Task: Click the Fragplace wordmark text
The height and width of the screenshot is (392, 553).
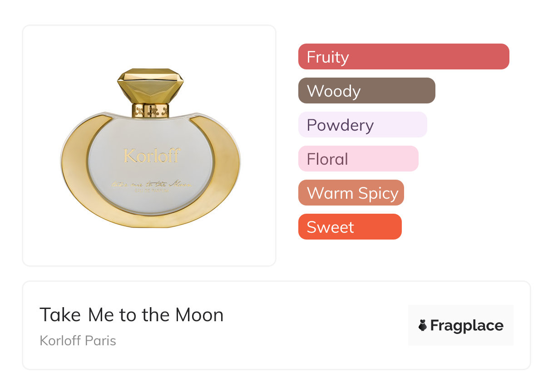Action: 467,325
